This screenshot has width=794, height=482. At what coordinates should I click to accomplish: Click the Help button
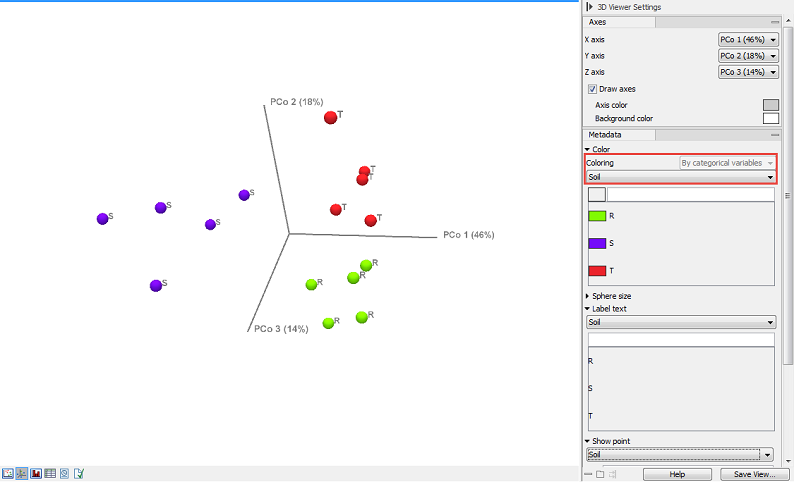point(677,474)
